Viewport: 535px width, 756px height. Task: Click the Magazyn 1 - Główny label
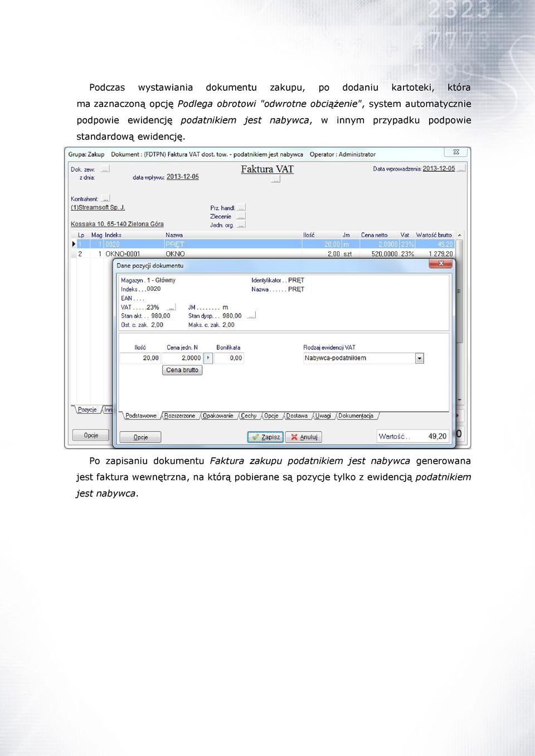pyautogui.click(x=148, y=280)
